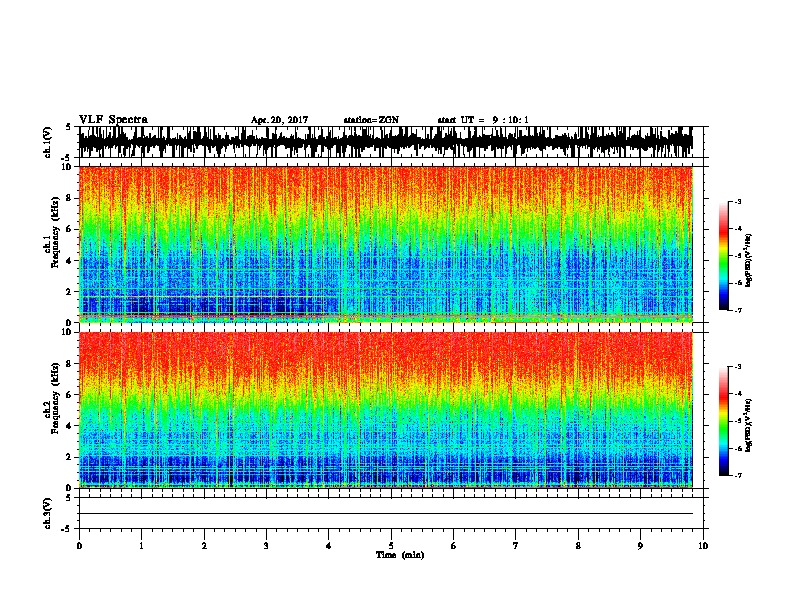Click time axis tick label 9
This screenshot has width=792, height=612.
[640, 546]
